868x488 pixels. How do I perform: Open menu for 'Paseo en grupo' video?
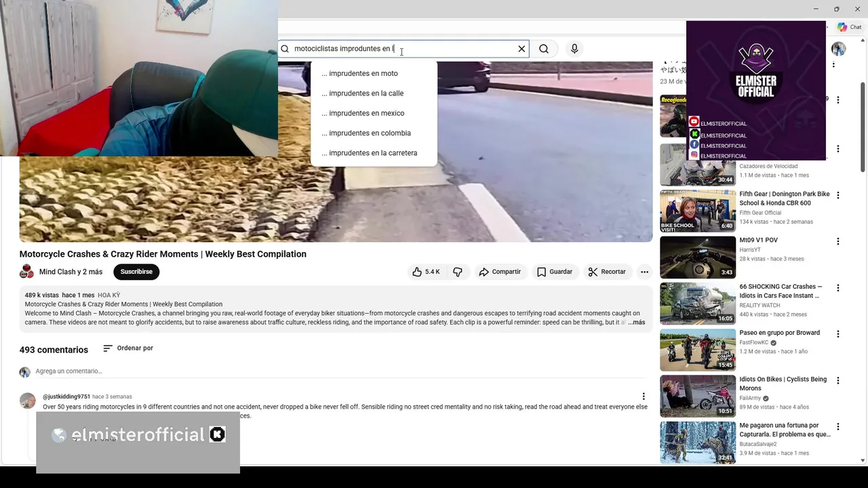tap(838, 334)
